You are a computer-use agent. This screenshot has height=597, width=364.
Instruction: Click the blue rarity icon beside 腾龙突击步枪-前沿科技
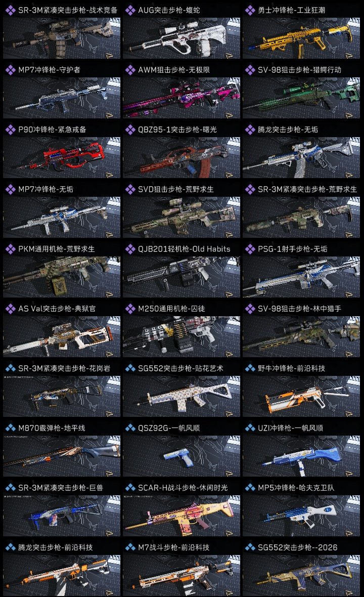tap(10, 547)
